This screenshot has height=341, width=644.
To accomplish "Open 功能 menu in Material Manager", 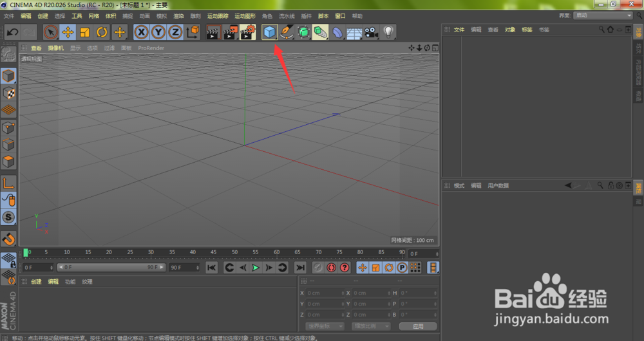I will [70, 282].
